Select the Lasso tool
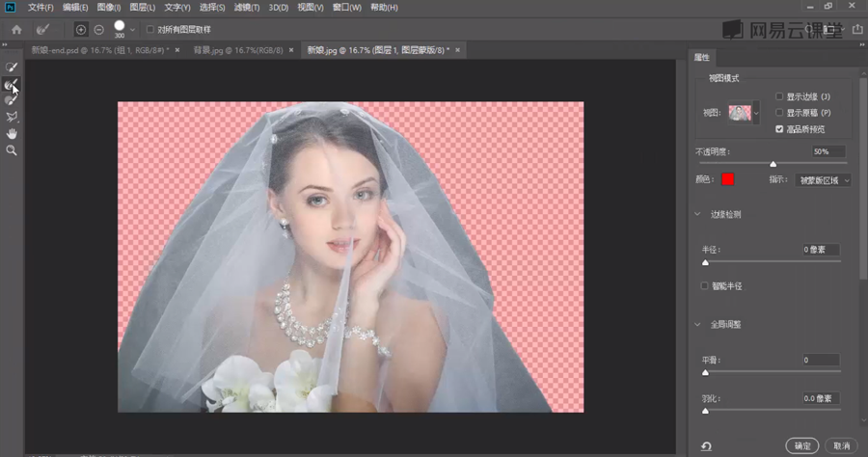The image size is (868, 457). click(x=13, y=117)
